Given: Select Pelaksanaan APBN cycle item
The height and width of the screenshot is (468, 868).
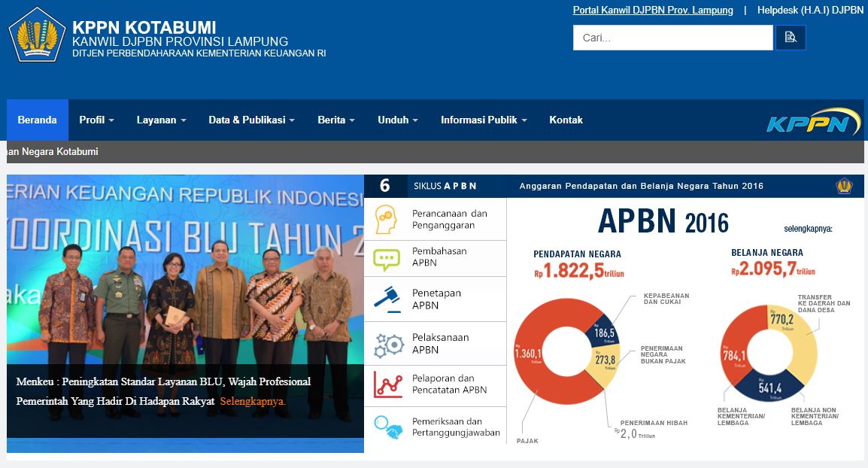Looking at the screenshot, I should [435, 343].
